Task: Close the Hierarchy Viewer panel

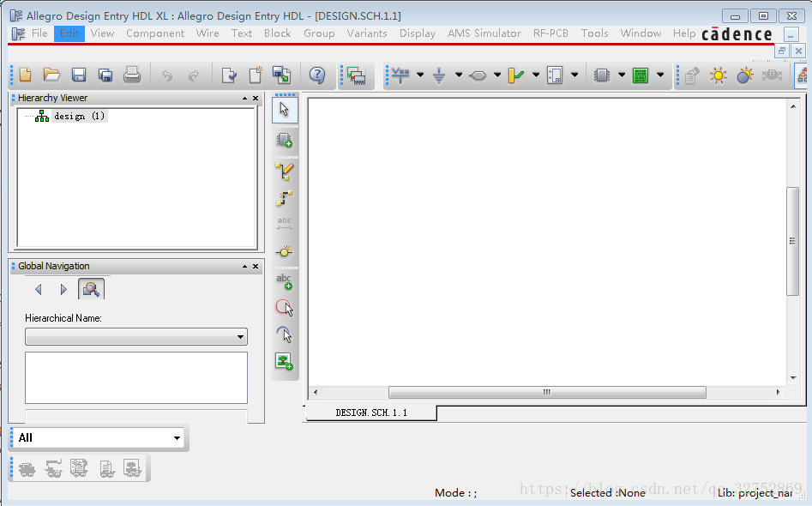Action: click(256, 99)
